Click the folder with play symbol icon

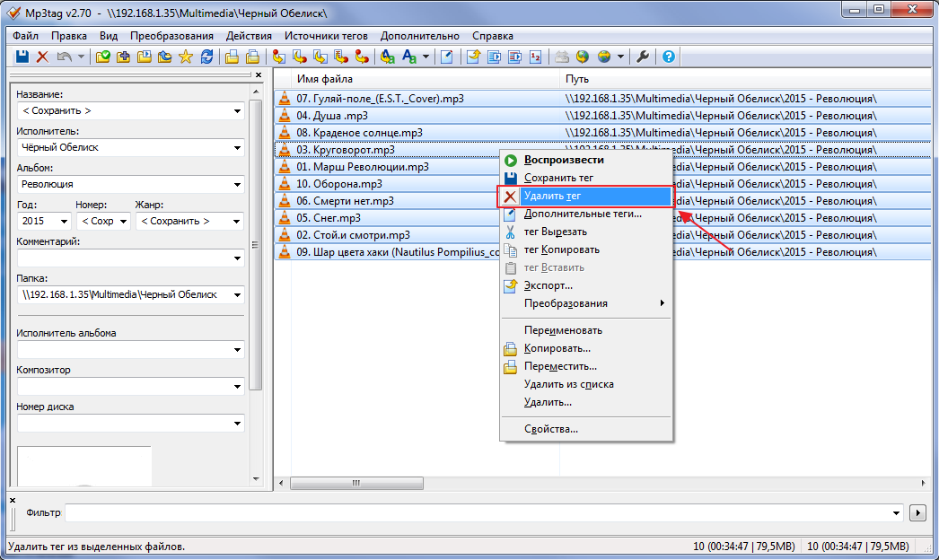point(145,57)
